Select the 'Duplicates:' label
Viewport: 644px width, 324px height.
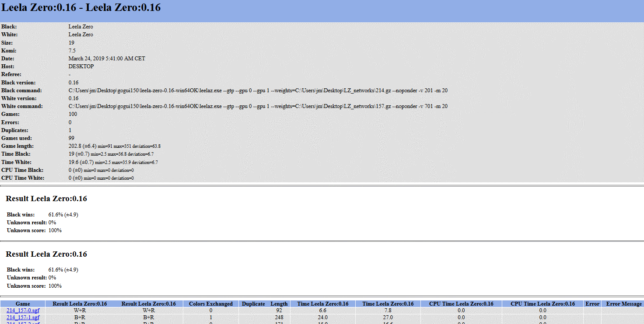tap(15, 130)
